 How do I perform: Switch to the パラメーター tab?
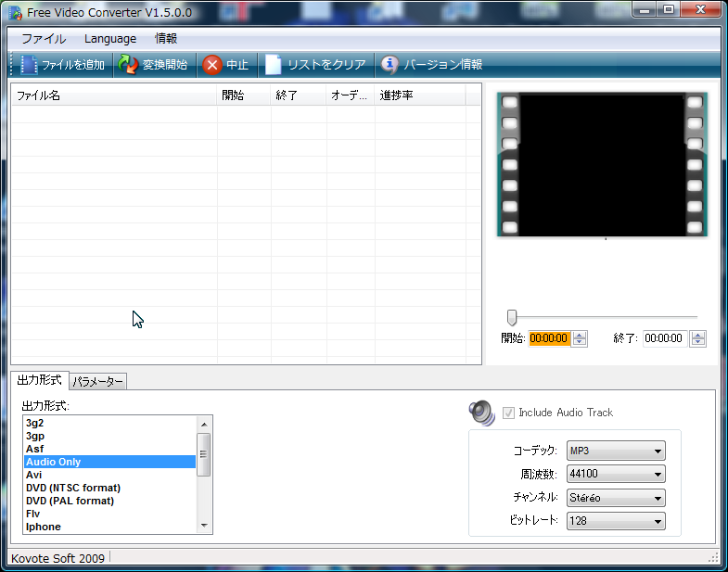tap(98, 381)
